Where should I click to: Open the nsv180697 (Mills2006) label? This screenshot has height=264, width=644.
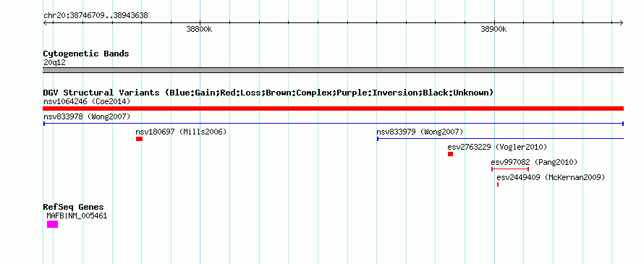click(181, 132)
